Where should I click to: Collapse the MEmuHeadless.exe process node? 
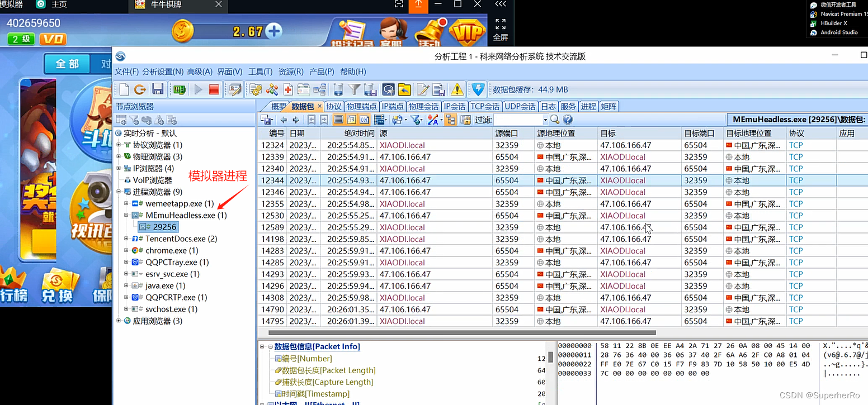pyautogui.click(x=126, y=215)
